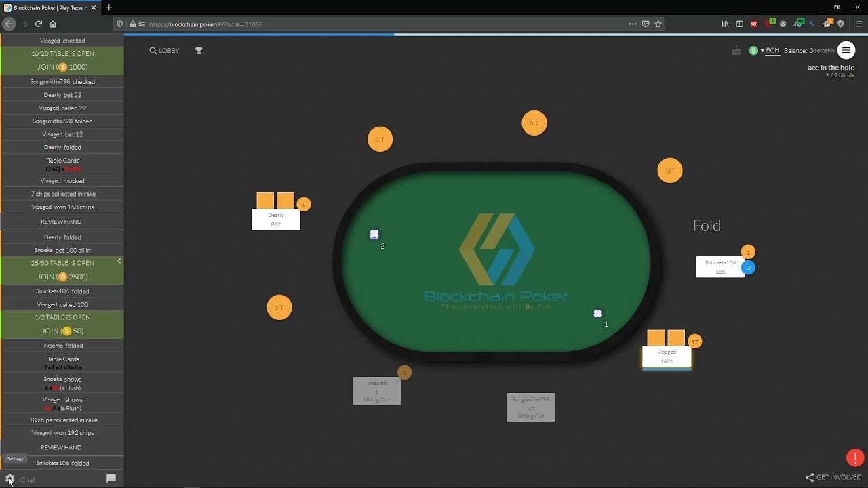Click the blue dealer D button

click(748, 268)
